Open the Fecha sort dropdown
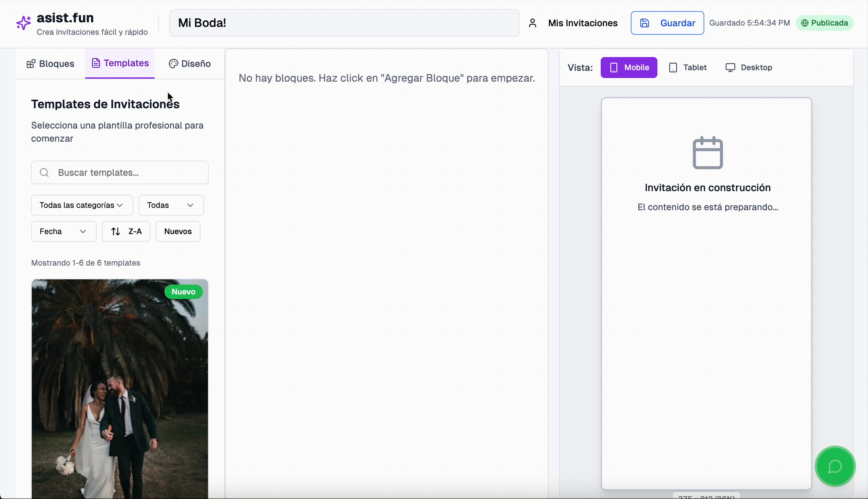The image size is (868, 499). 63,231
